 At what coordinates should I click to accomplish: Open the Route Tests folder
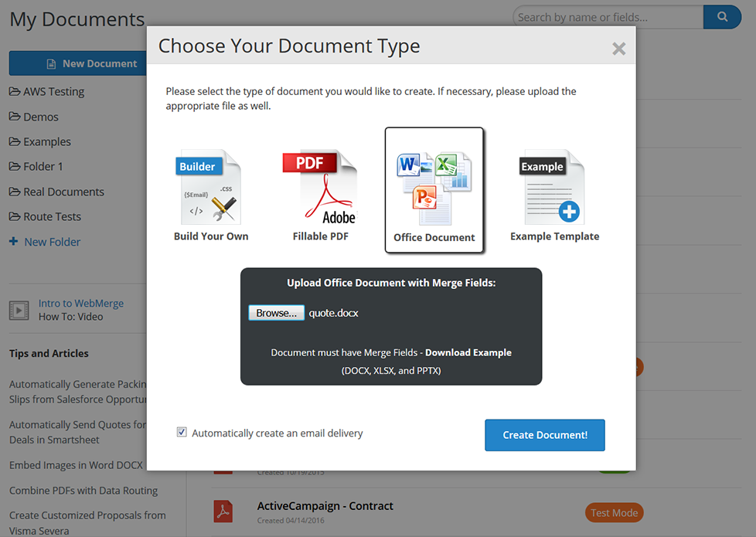[x=51, y=217]
